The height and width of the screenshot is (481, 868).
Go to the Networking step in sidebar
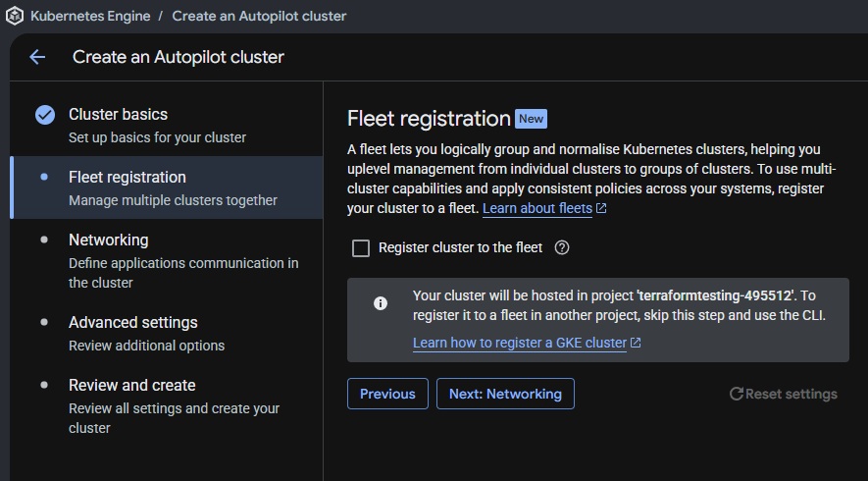(x=166, y=260)
